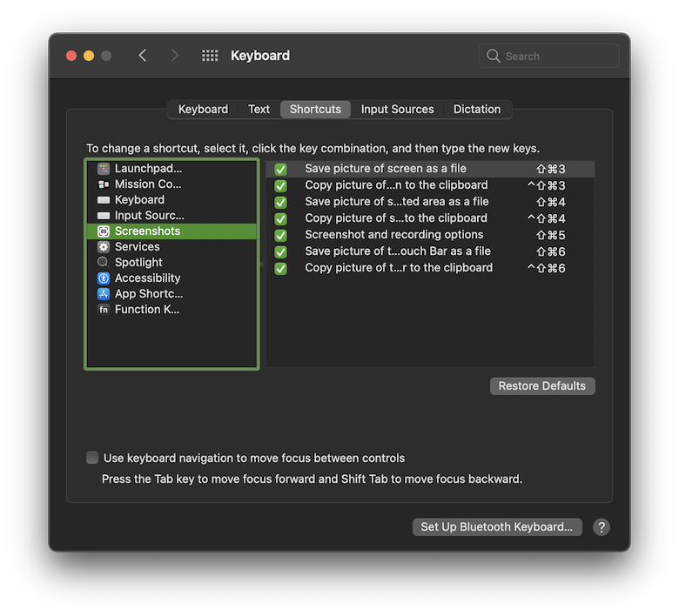Click the Screenshots category icon

pyautogui.click(x=103, y=231)
